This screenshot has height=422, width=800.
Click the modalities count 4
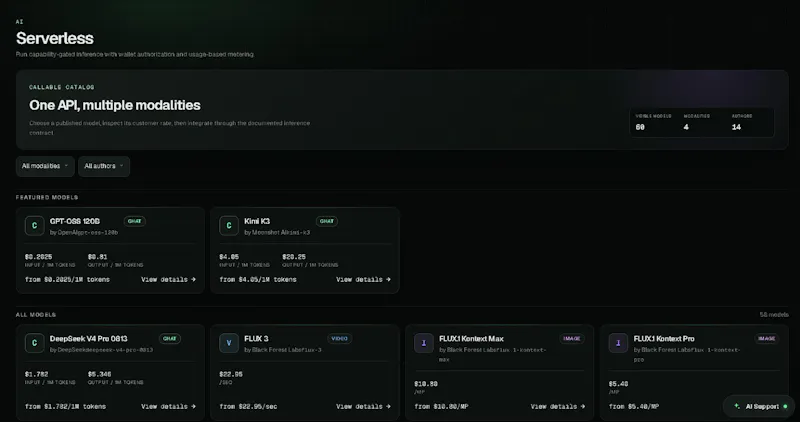[686, 127]
